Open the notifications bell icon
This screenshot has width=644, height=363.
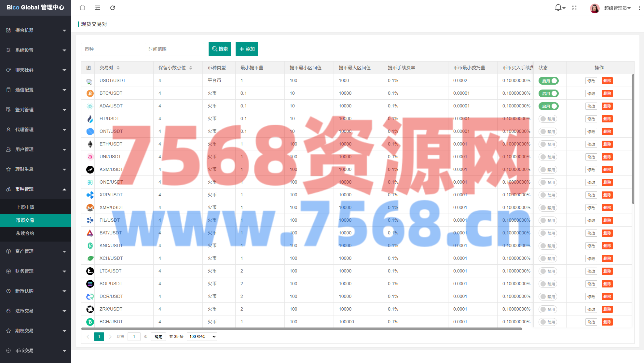[x=558, y=7]
